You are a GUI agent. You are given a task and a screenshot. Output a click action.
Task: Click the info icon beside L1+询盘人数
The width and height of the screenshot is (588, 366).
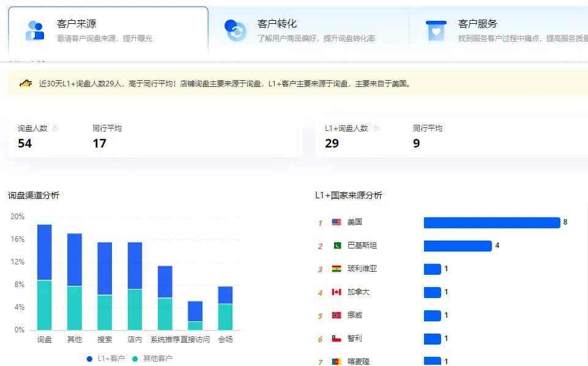(x=376, y=129)
